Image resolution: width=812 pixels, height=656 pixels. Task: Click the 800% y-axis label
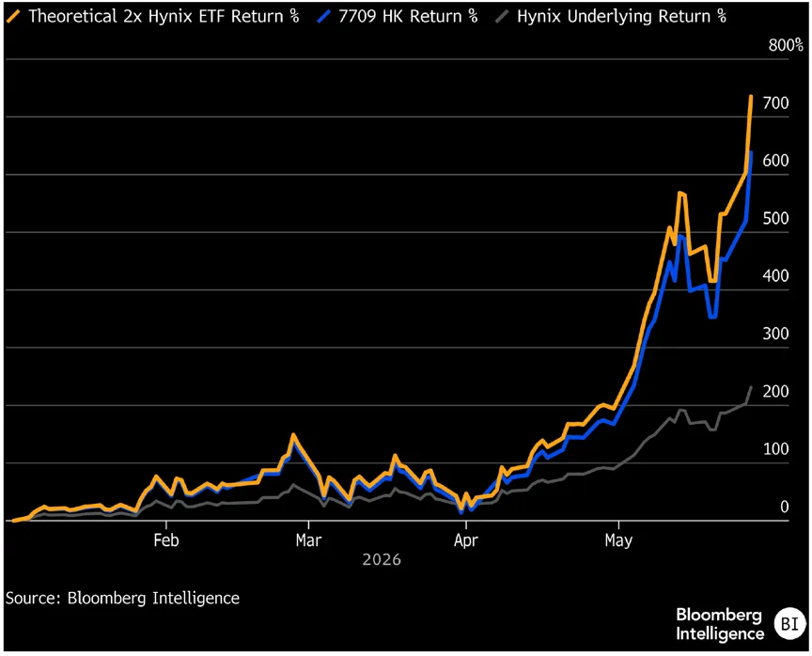tap(786, 45)
